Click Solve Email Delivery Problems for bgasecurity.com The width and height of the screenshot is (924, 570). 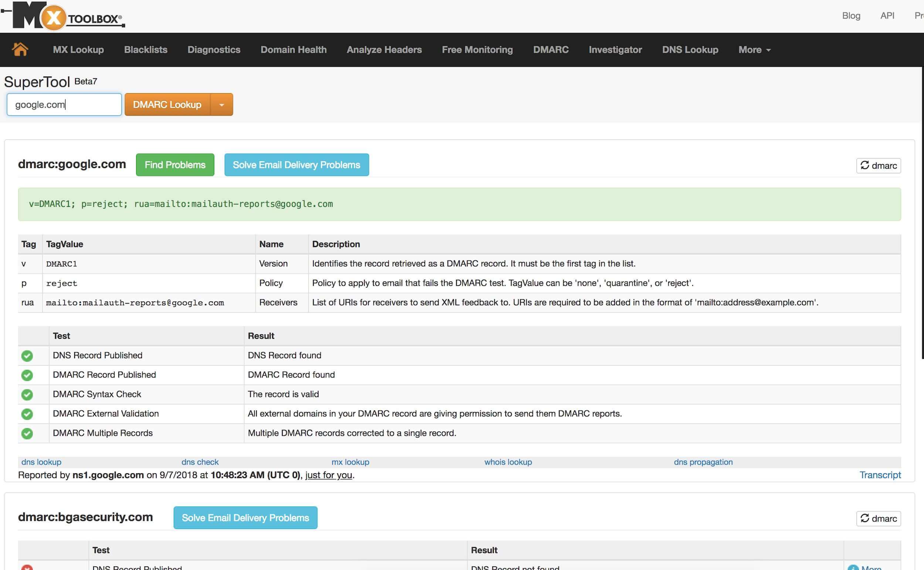(245, 518)
